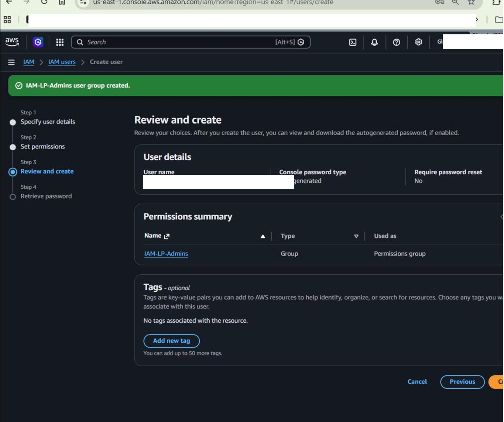Select Step 4 Retrieve password

[x=46, y=196]
